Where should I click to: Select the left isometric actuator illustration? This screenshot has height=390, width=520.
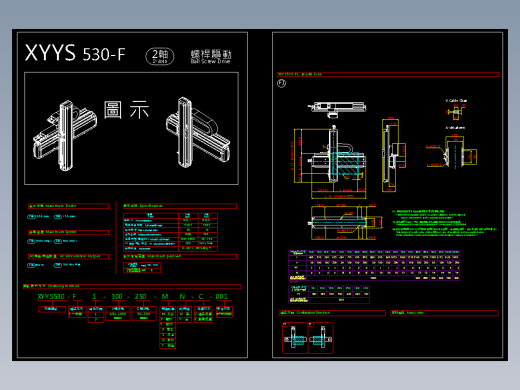point(65,135)
